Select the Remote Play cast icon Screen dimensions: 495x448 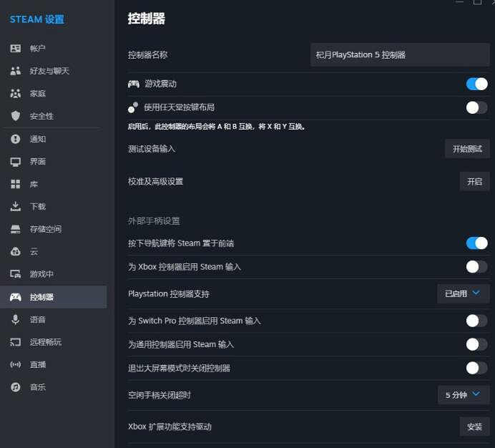click(x=16, y=342)
